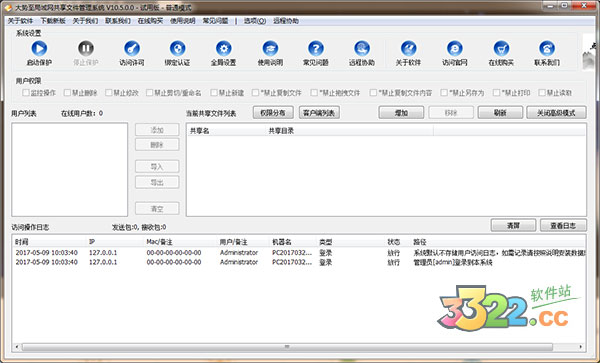Select 联系我们 in the menu bar
This screenshot has height=363, width=600.
118,21
